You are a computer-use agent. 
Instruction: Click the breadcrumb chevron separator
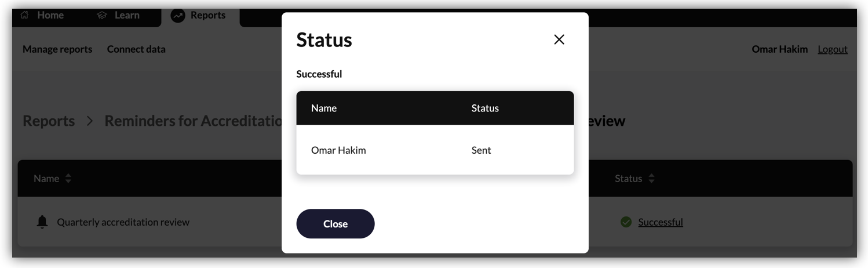90,121
